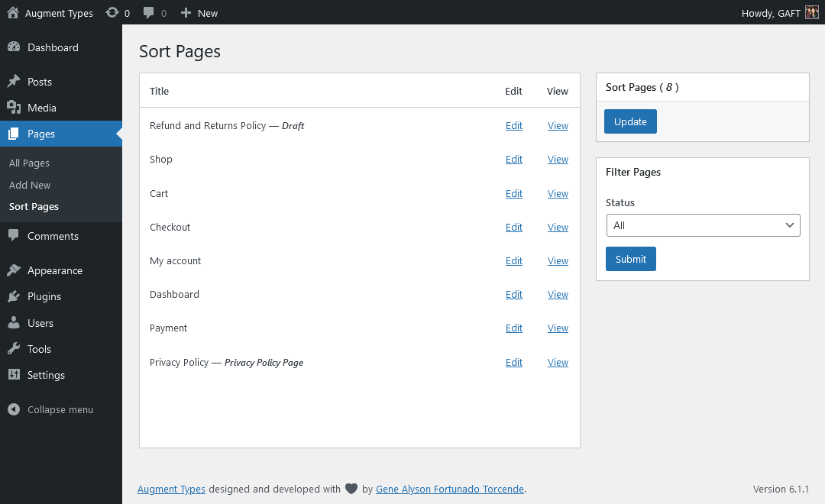Edit the Checkout page

click(x=514, y=228)
